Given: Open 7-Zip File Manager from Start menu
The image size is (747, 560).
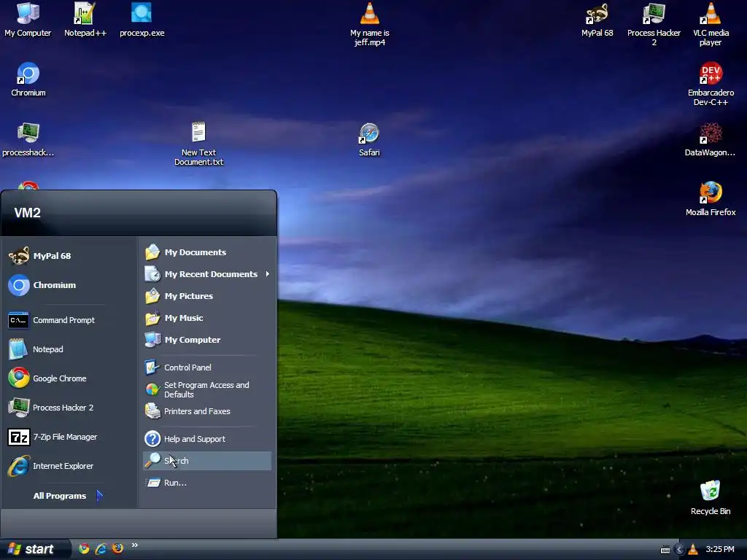Looking at the screenshot, I should tap(69, 437).
